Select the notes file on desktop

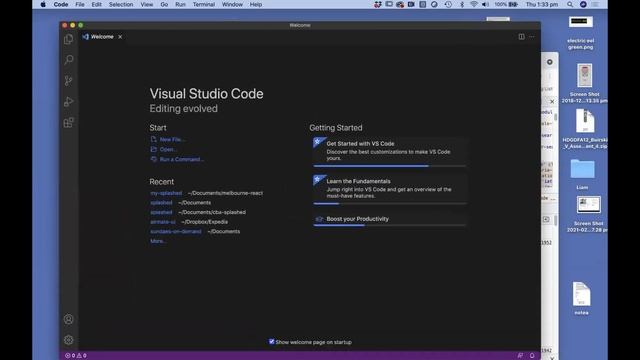click(x=582, y=298)
